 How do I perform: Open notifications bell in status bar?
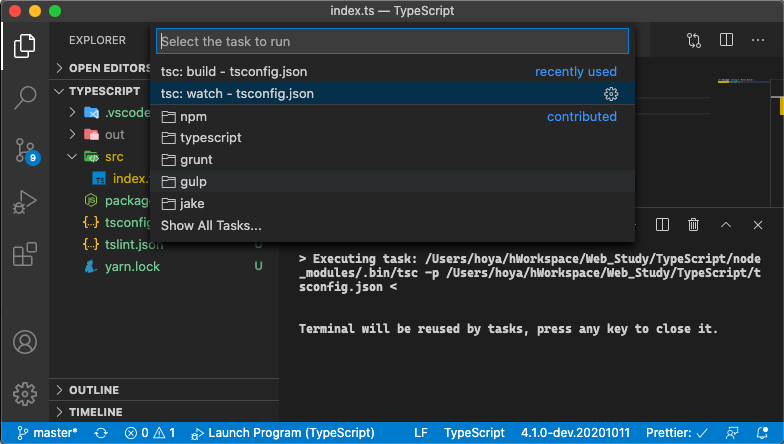(x=762, y=433)
